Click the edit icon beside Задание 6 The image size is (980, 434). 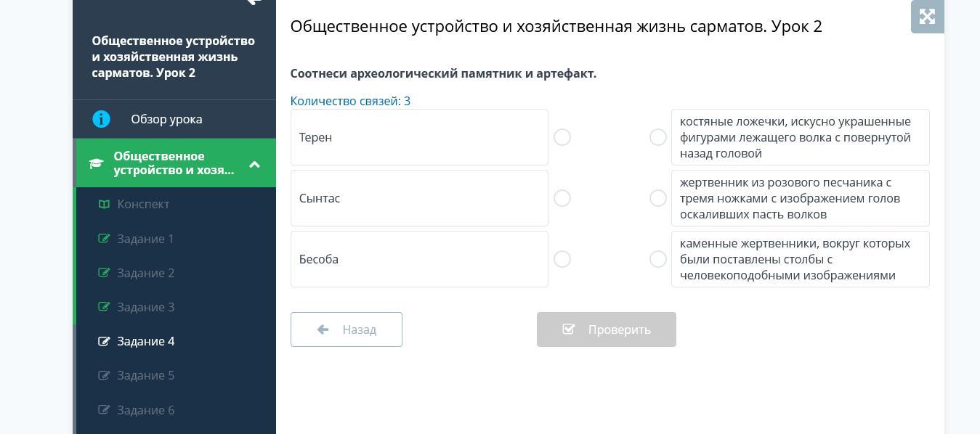click(104, 410)
